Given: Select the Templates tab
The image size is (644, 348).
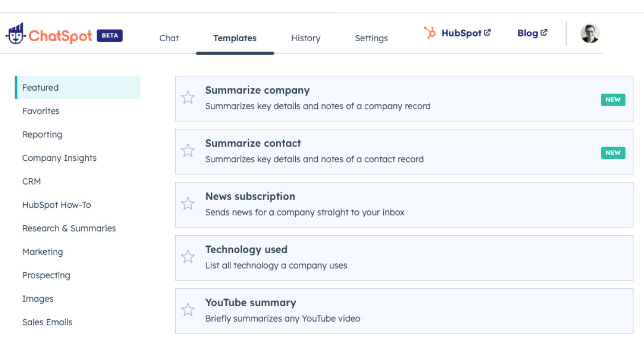Looking at the screenshot, I should (x=235, y=38).
